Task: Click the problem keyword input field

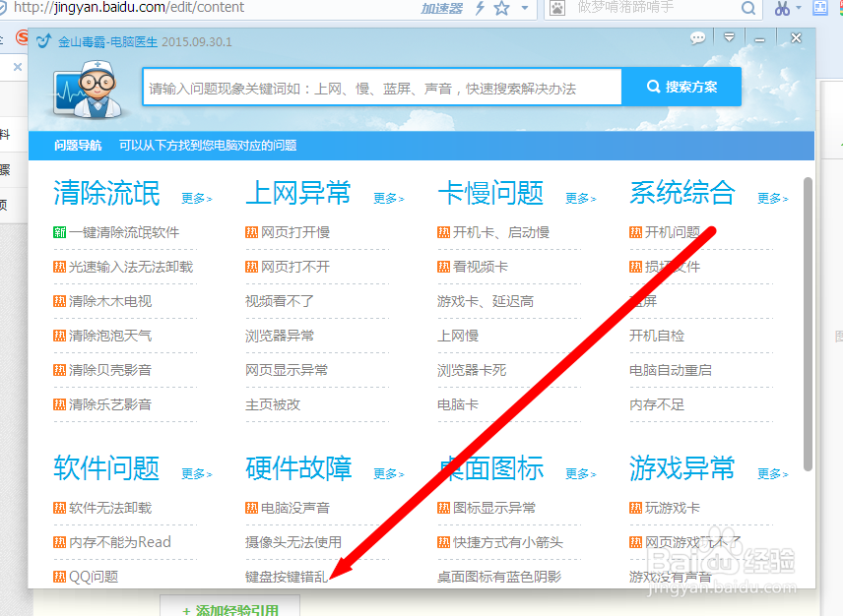Action: pos(382,87)
